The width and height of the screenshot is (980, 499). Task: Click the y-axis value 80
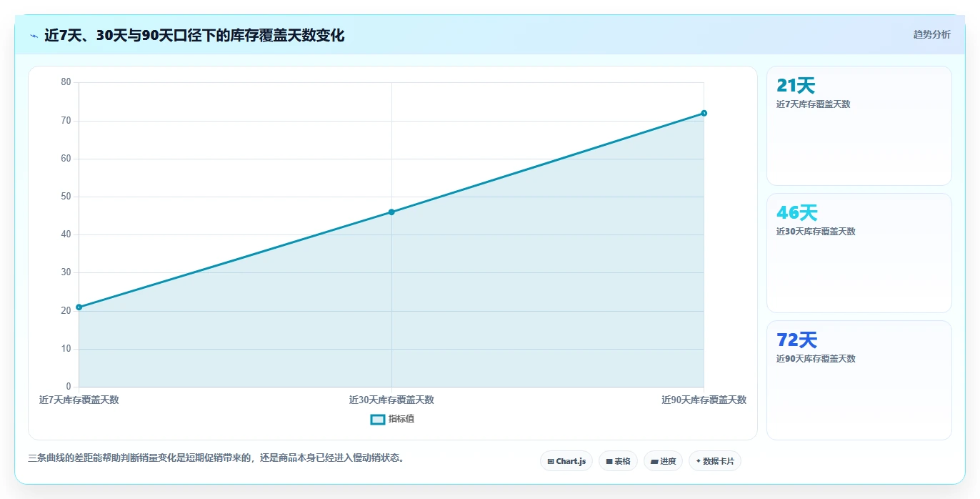(x=66, y=82)
